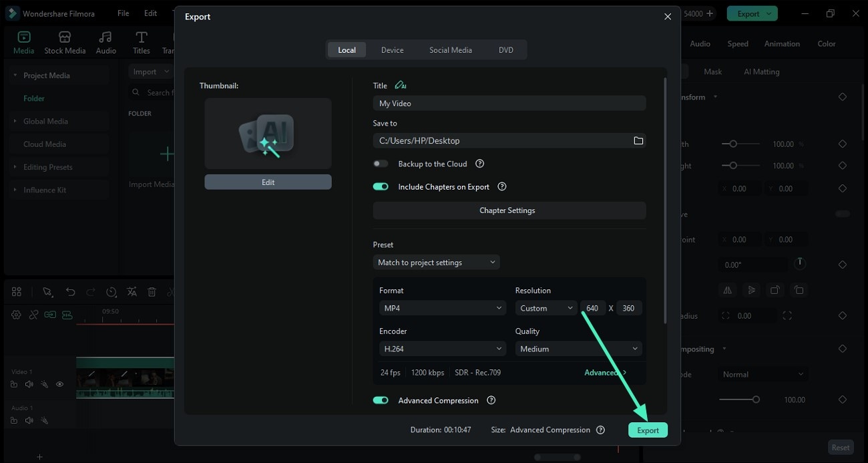This screenshot has width=868, height=463.
Task: Add credits plus icon next to 54000
Action: (709, 13)
